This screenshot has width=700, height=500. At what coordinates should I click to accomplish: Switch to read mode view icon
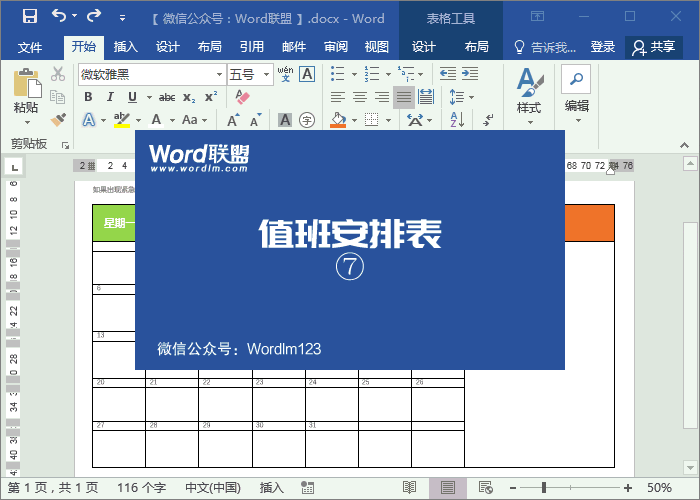point(409,488)
